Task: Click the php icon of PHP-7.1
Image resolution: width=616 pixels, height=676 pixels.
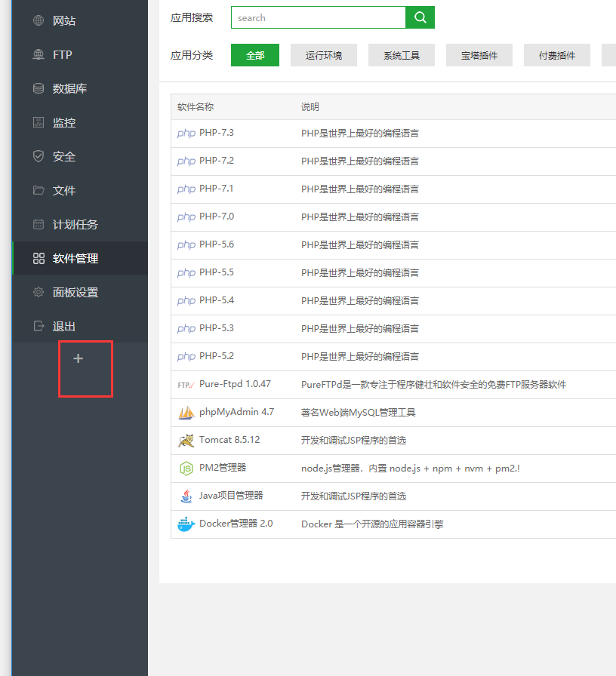Action: pos(186,189)
